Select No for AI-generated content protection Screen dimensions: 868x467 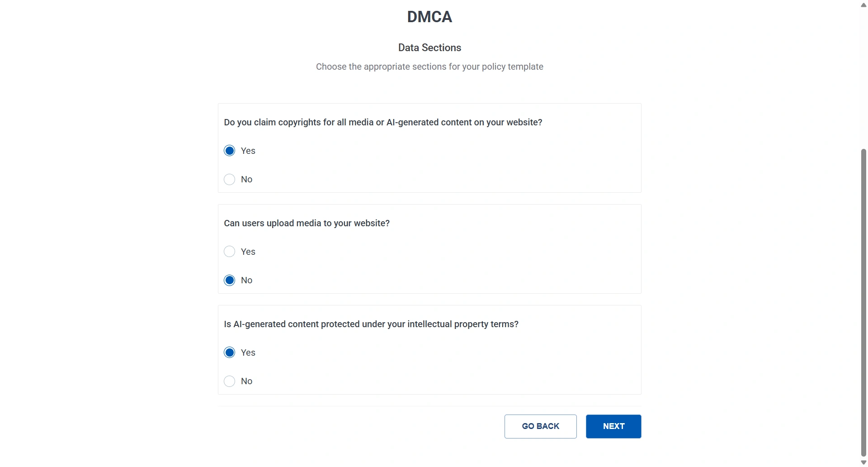coord(229,381)
